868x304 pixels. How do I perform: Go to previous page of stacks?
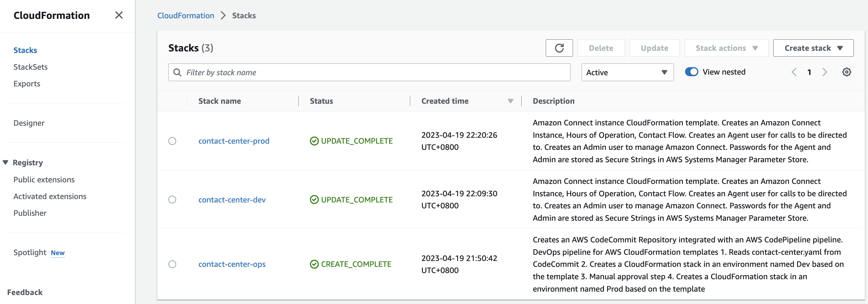coord(794,72)
